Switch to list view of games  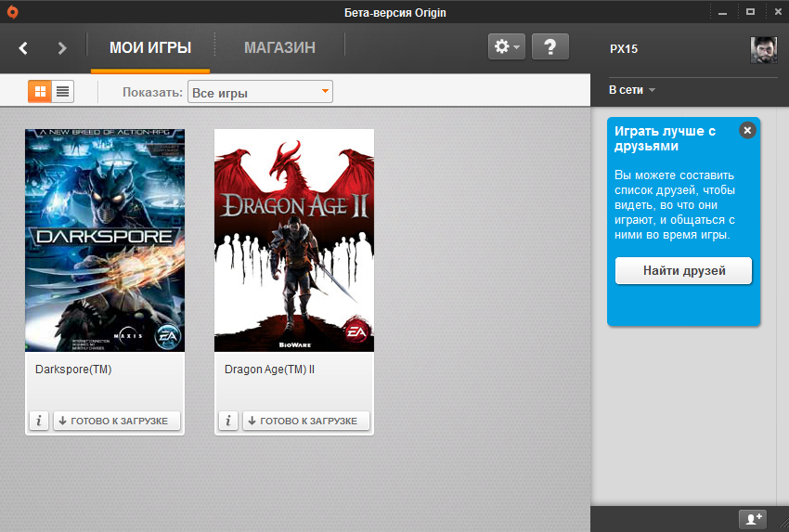tap(63, 92)
